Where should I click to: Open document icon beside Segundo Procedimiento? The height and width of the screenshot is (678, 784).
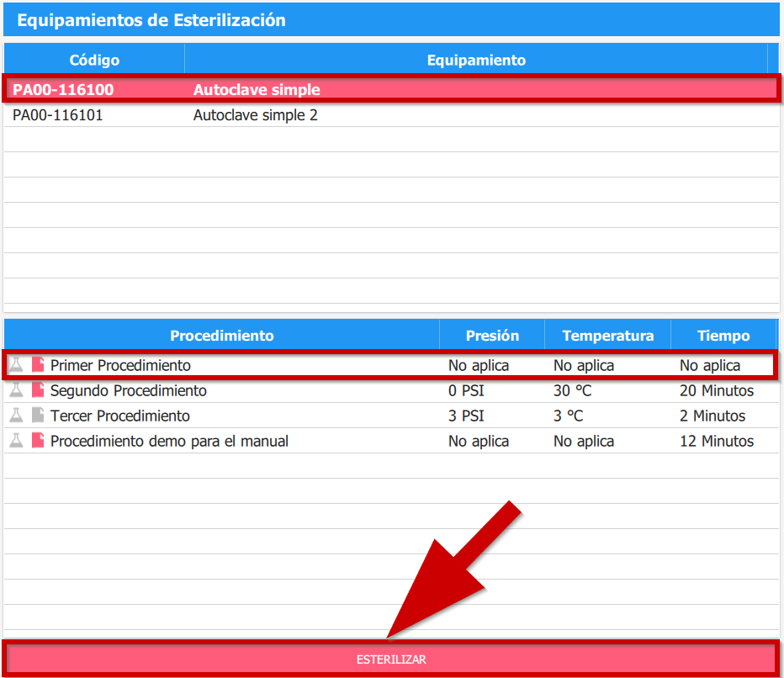pos(38,390)
